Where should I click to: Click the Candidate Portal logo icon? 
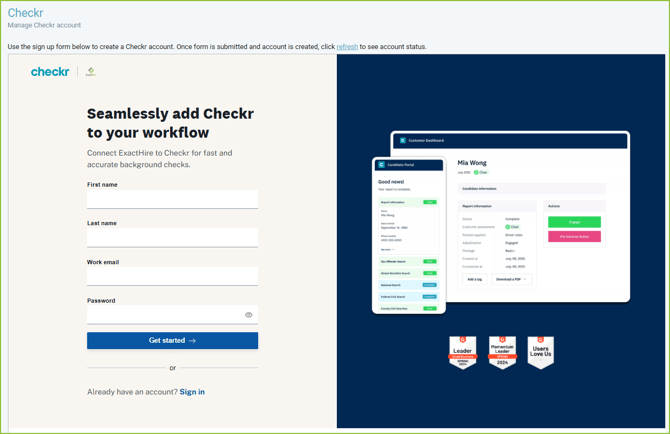(381, 165)
